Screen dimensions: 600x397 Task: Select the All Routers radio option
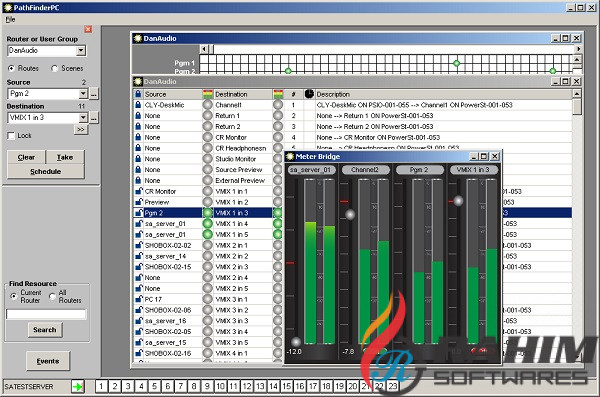(52, 296)
